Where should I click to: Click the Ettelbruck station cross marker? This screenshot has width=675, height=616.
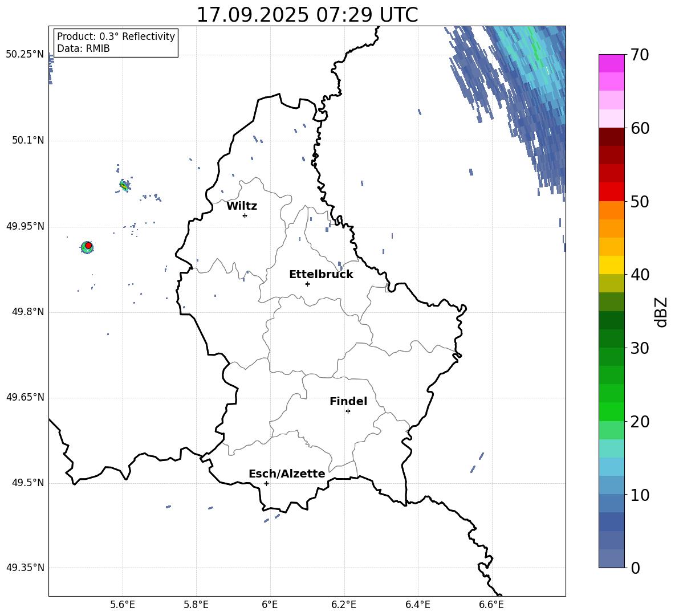click(x=307, y=284)
